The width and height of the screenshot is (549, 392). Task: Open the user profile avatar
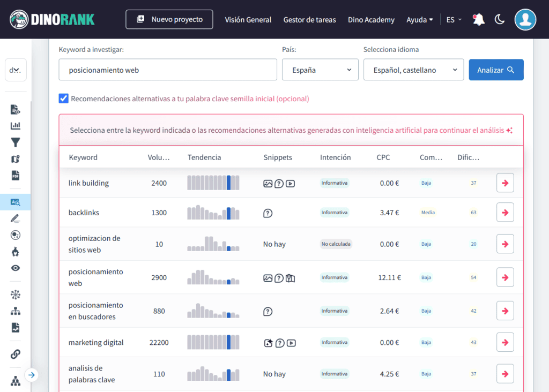pyautogui.click(x=525, y=20)
